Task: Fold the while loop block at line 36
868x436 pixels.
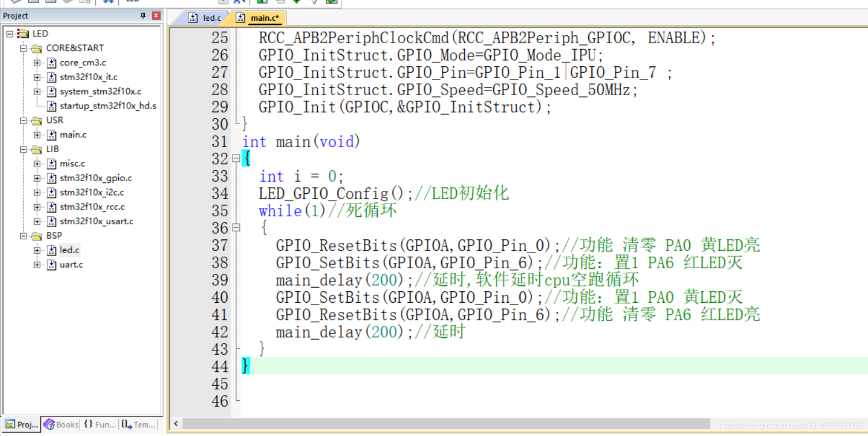Action: coord(236,228)
